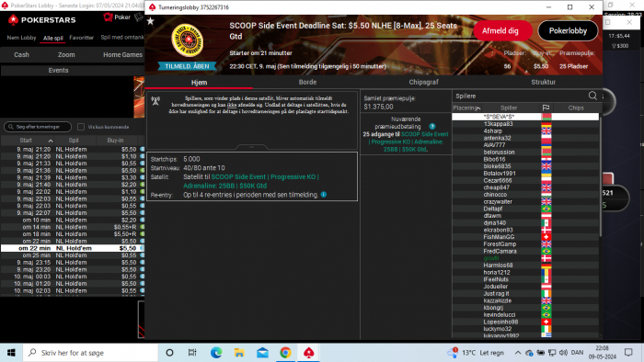Sort players by the flag column icon
The width and height of the screenshot is (644, 362).
click(x=546, y=107)
